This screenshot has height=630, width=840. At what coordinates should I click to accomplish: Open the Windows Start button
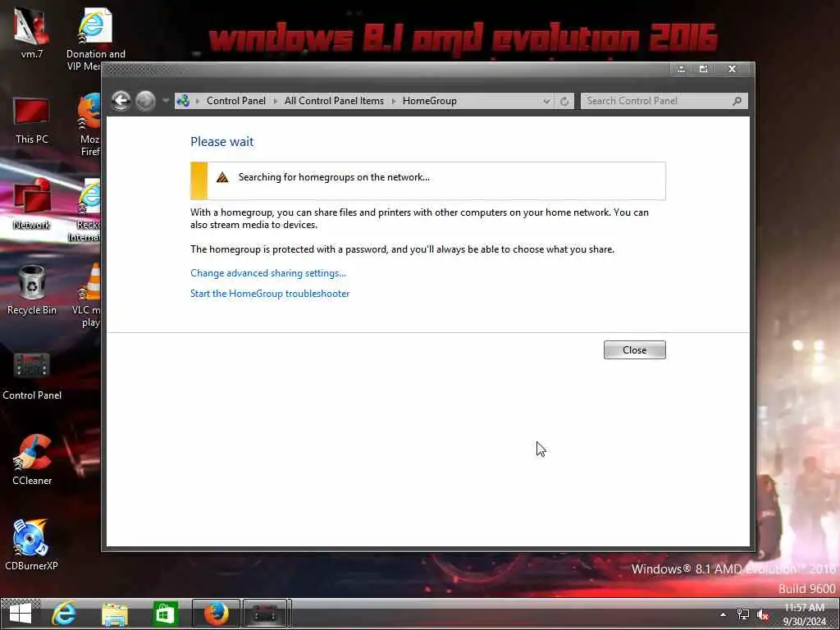tap(21, 614)
